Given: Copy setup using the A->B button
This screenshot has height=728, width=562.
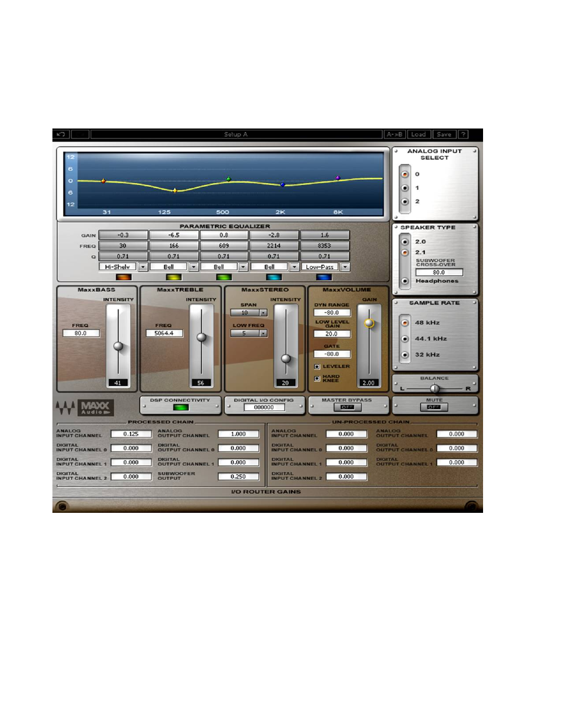Looking at the screenshot, I should [394, 134].
